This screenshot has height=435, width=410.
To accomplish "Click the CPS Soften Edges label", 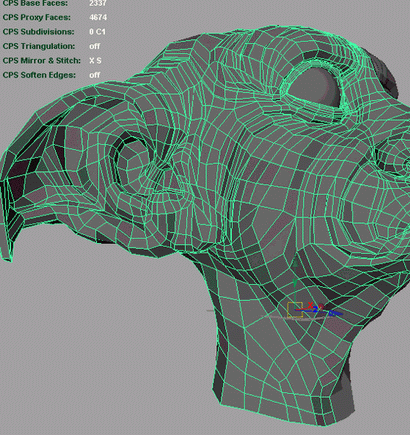I will [x=39, y=75].
